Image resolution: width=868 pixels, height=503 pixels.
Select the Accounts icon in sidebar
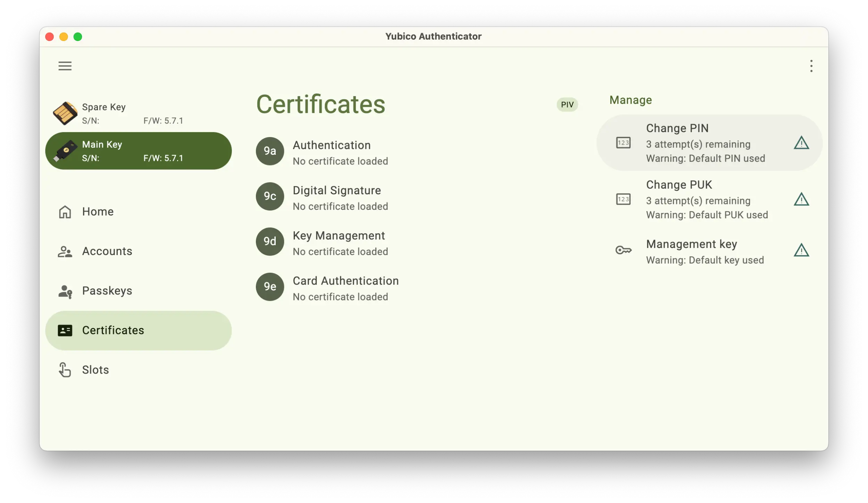pyautogui.click(x=65, y=251)
